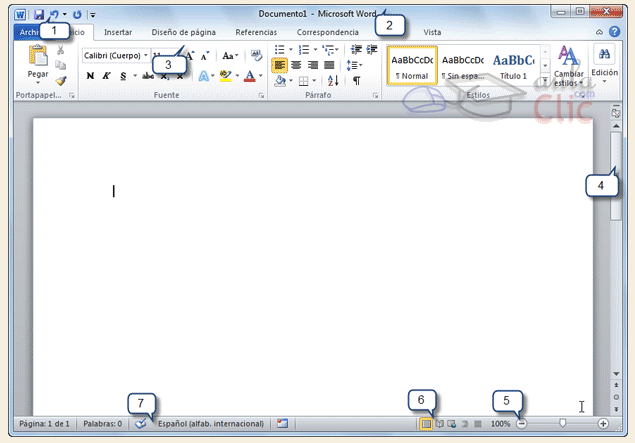
Task: Open the Edición dropdown group
Action: (604, 65)
